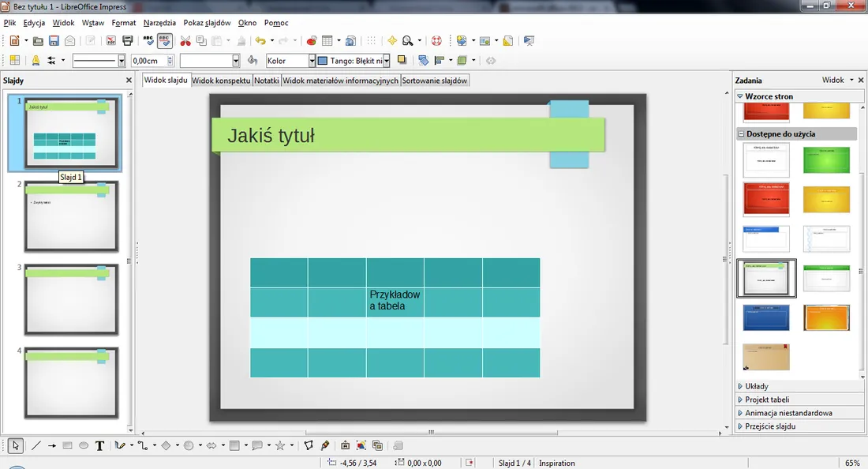Switch to the Sortowanie slajdów tab
The height and width of the screenshot is (469, 868).
tap(435, 81)
